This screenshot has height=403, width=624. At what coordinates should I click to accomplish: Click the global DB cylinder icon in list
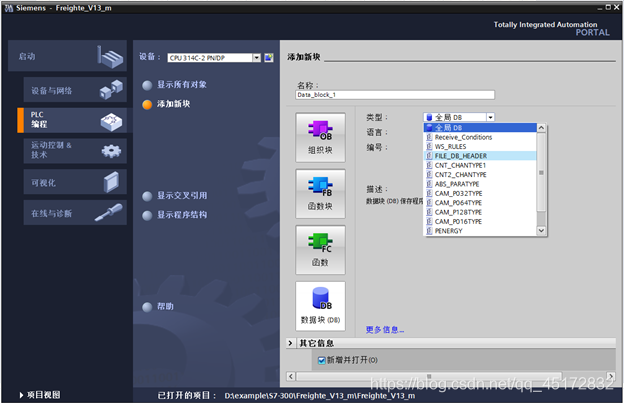pyautogui.click(x=429, y=127)
